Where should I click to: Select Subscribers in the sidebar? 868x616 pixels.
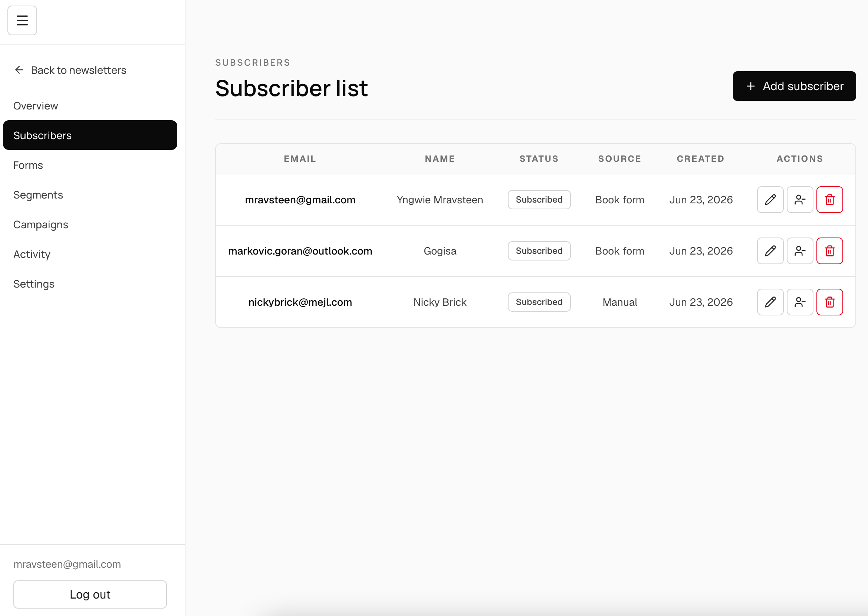pos(90,135)
